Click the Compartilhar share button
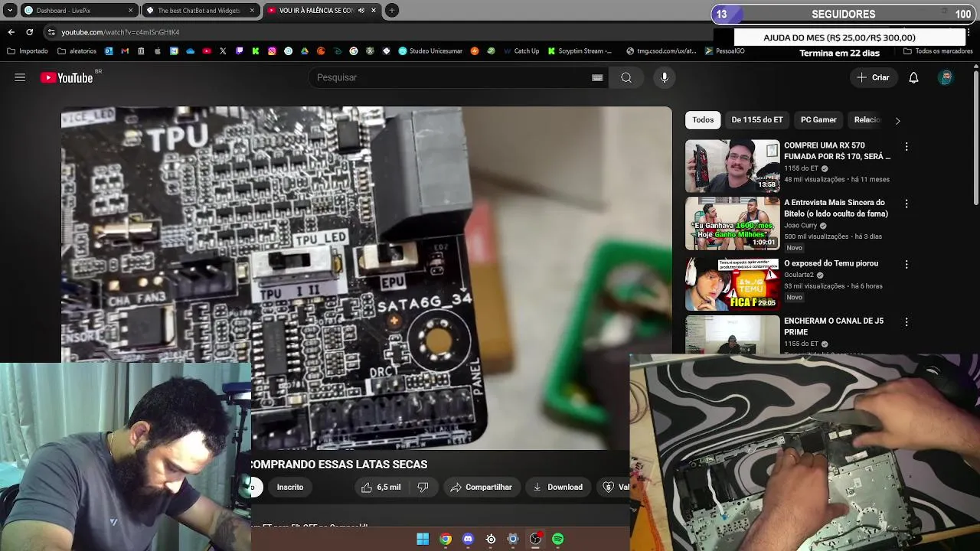 482,487
